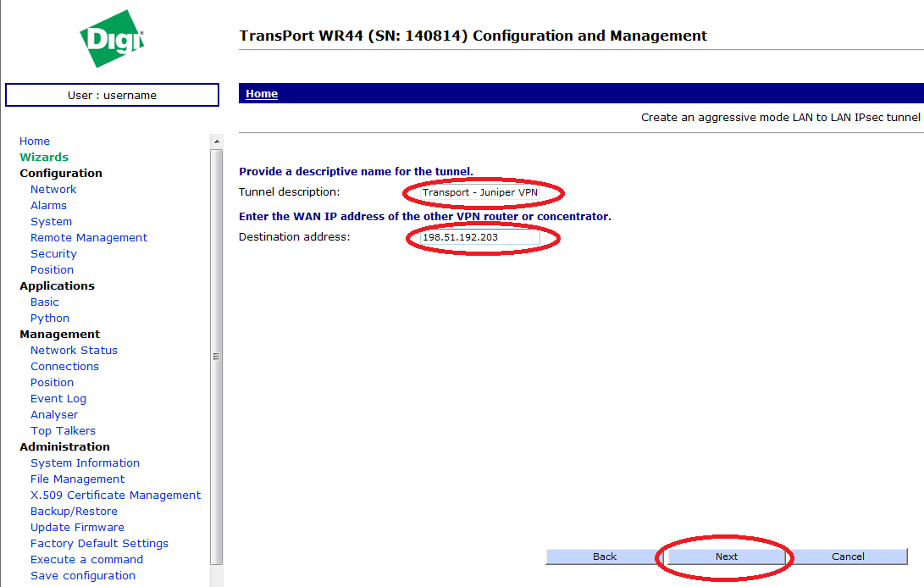View the Network Status page

click(x=74, y=350)
